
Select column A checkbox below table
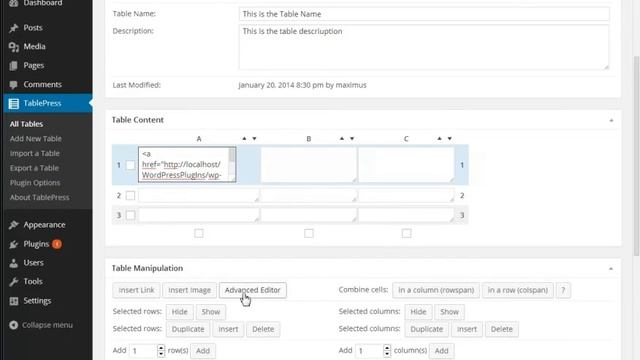point(199,233)
